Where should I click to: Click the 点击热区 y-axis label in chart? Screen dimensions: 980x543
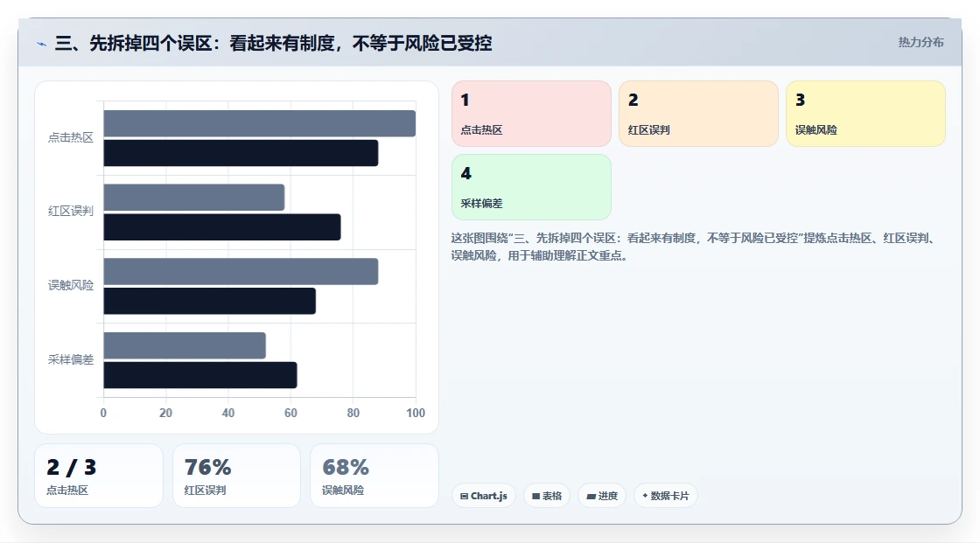point(71,137)
